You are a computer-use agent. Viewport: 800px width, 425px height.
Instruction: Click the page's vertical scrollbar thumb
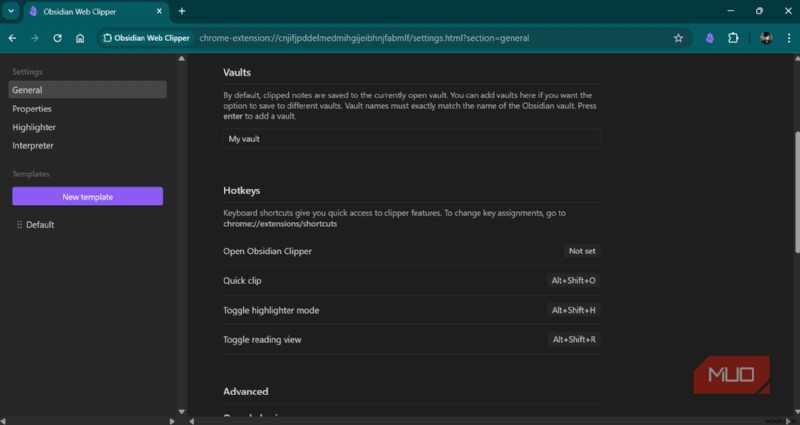tap(796, 191)
